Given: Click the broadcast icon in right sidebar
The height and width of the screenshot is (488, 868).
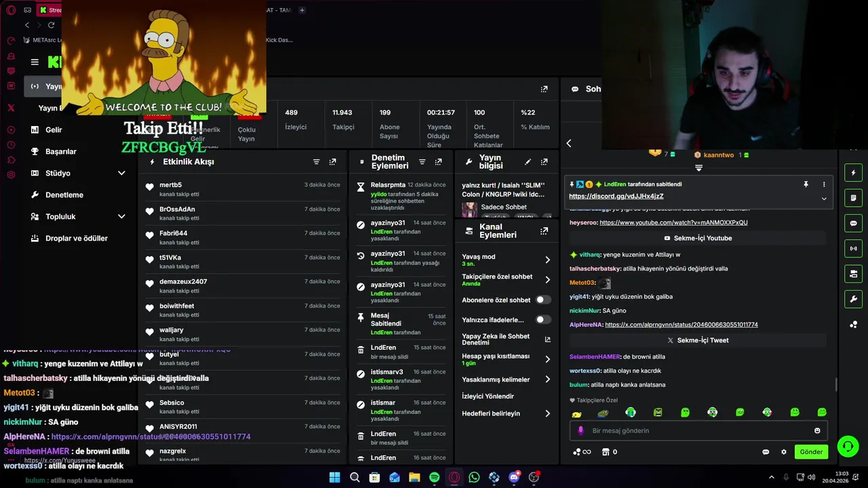Looking at the screenshot, I should (853, 249).
